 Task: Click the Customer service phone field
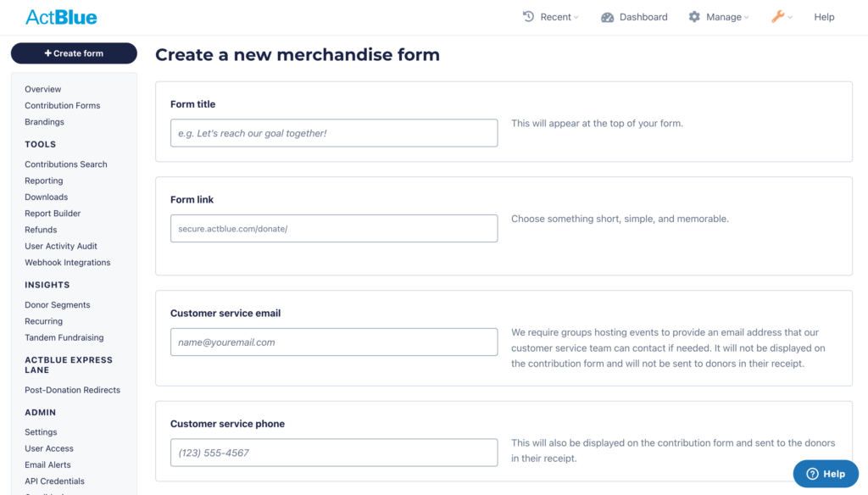pos(334,453)
